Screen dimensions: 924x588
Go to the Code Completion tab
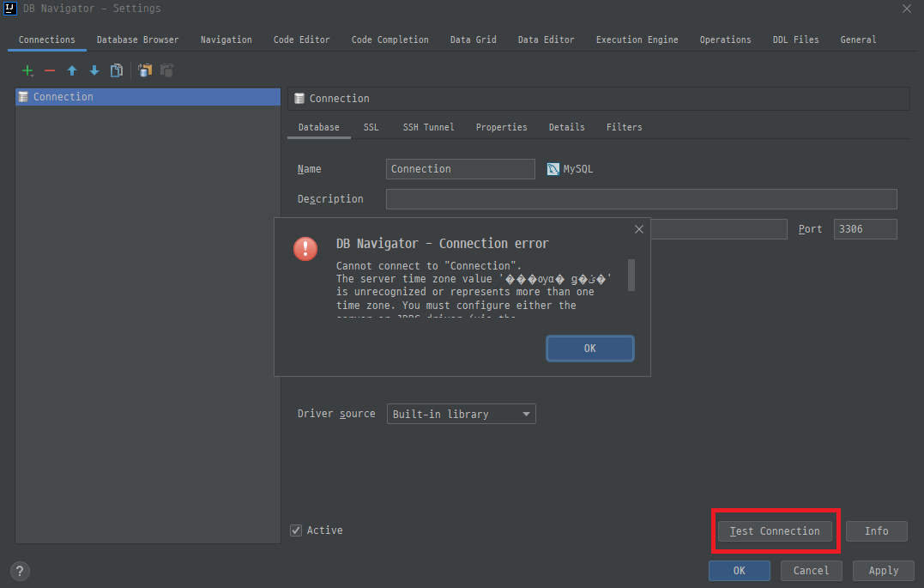pos(390,39)
